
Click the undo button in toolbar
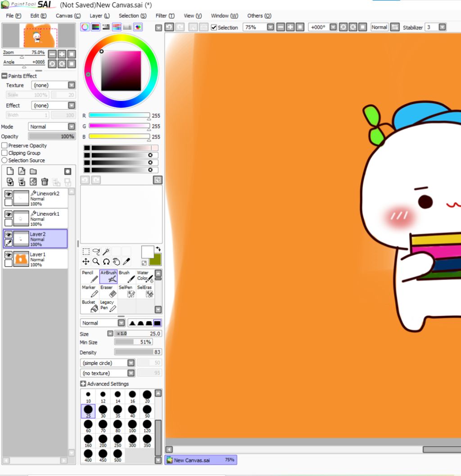169,27
